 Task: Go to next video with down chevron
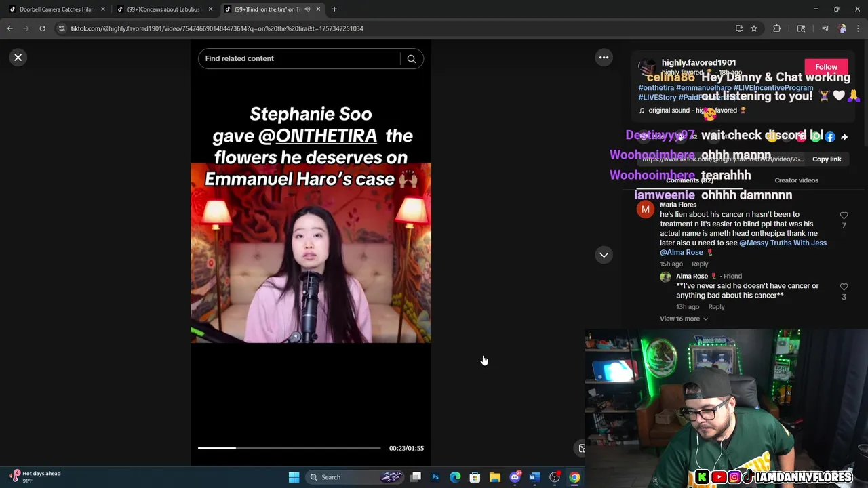click(x=604, y=255)
